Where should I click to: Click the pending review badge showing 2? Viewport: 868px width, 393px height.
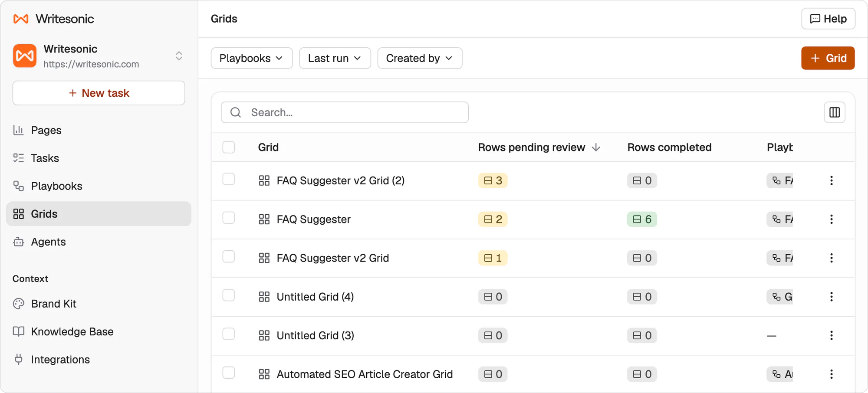click(493, 219)
